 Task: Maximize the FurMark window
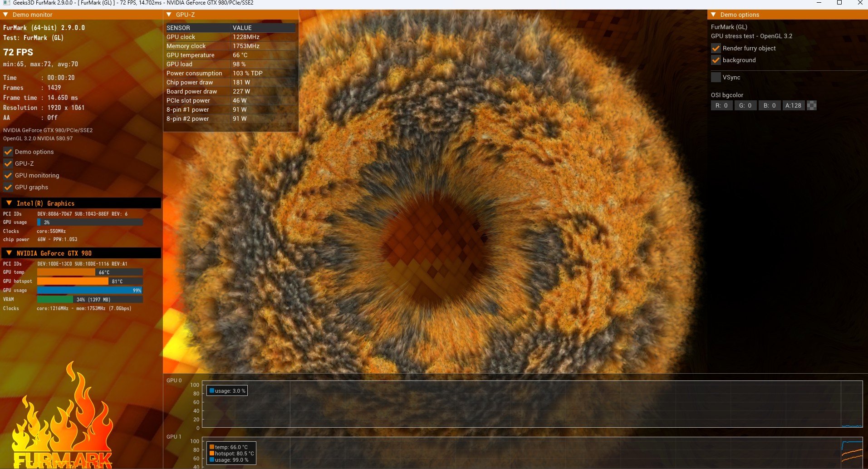click(x=839, y=3)
